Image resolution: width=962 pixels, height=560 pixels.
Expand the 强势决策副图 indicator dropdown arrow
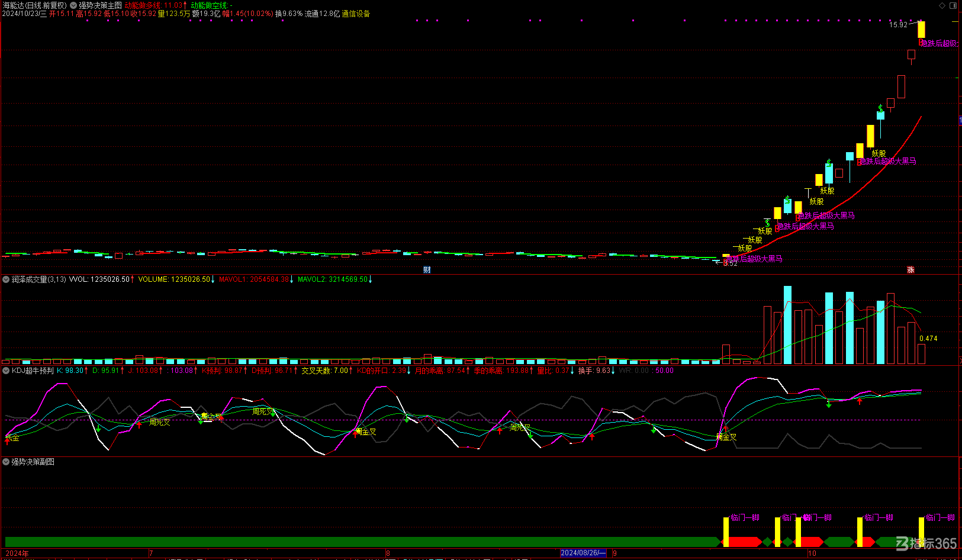[6, 462]
